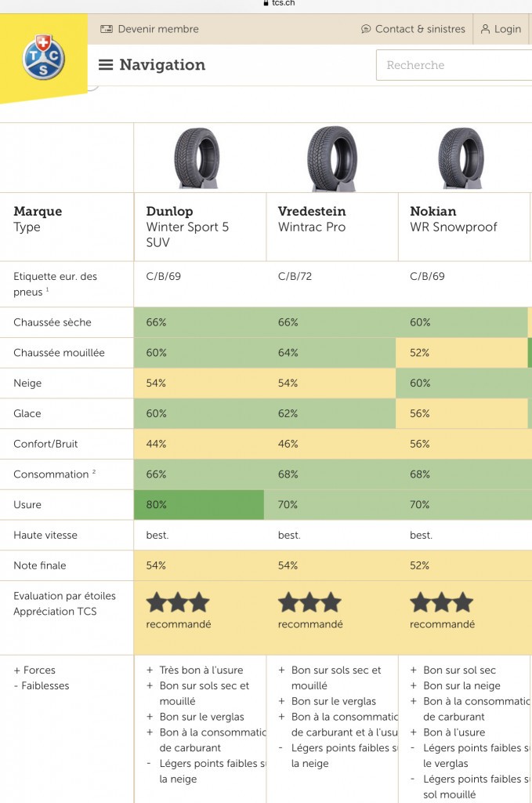The image size is (532, 803).
Task: Click the contact speech bubble icon
Action: pos(366,29)
